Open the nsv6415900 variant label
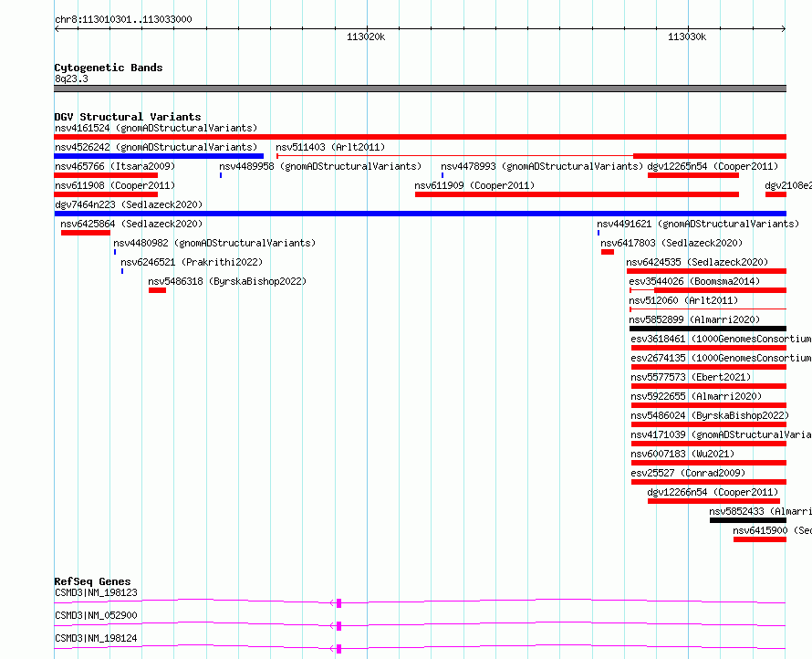 click(772, 530)
